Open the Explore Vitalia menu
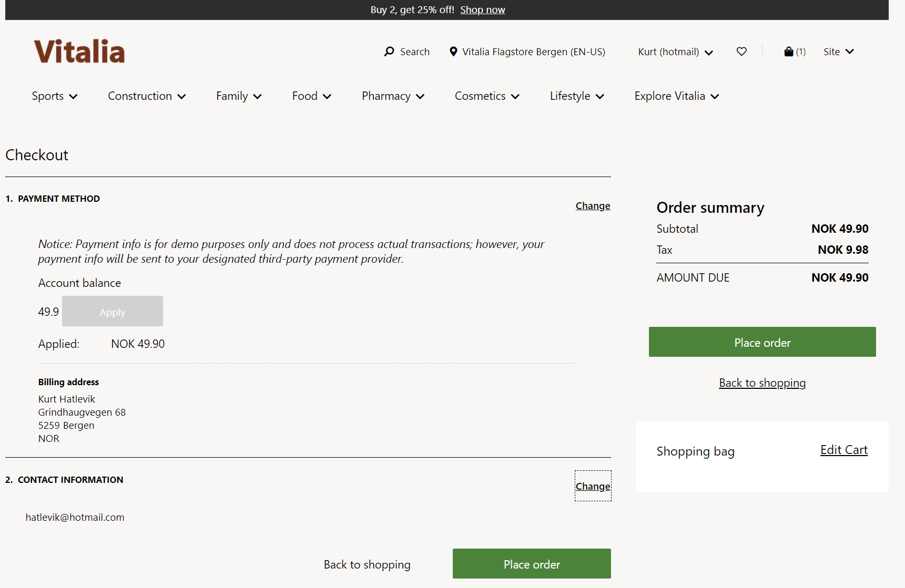This screenshot has height=588, width=905. click(676, 96)
